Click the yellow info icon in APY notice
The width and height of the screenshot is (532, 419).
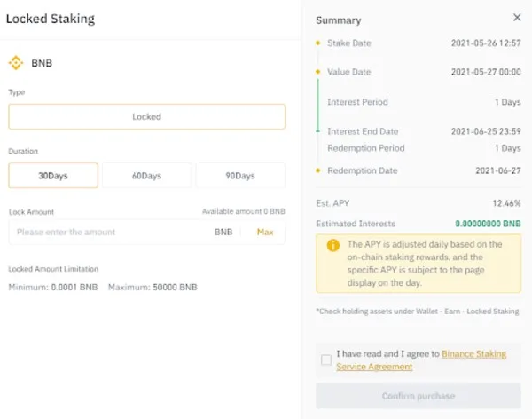click(333, 245)
